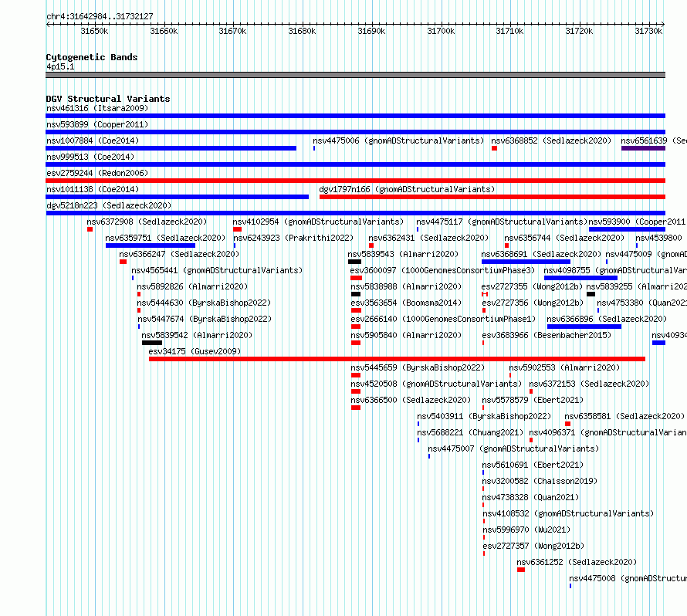Select the esv34175 (Gusev2009) red bar
This screenshot has width=687, height=616.
(x=397, y=359)
